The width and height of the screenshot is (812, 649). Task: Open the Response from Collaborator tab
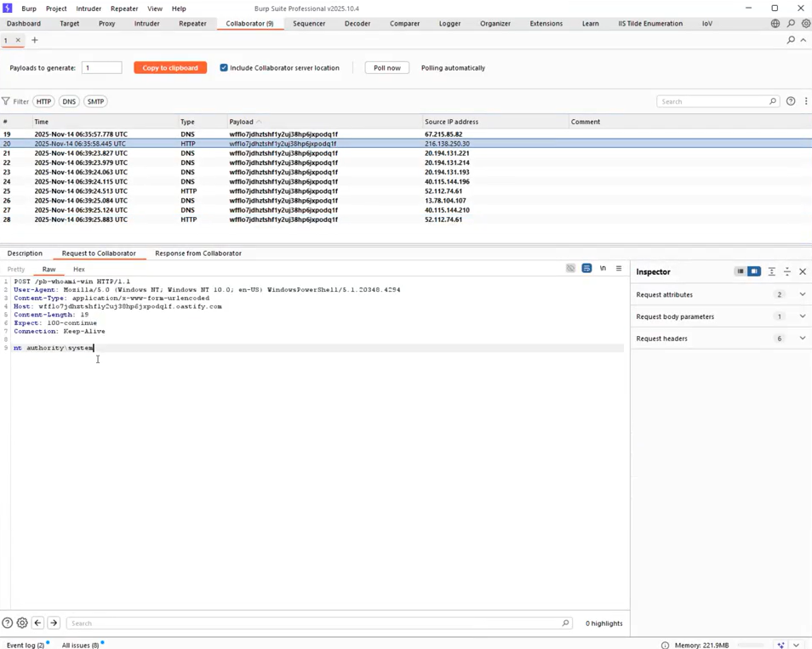(198, 253)
